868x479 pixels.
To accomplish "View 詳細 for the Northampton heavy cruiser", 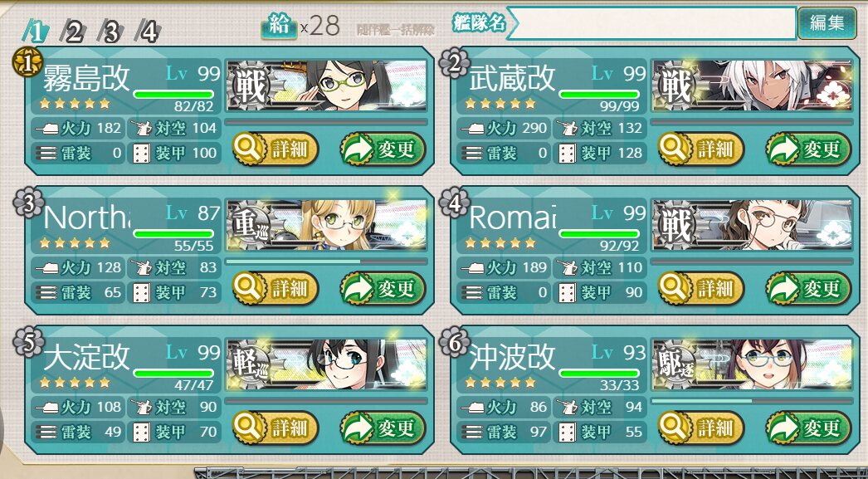I will (276, 288).
